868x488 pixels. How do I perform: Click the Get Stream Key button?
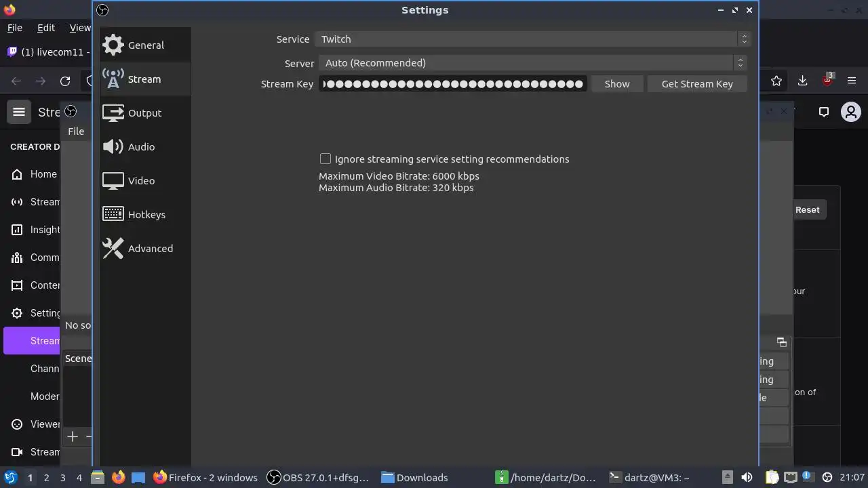(697, 83)
